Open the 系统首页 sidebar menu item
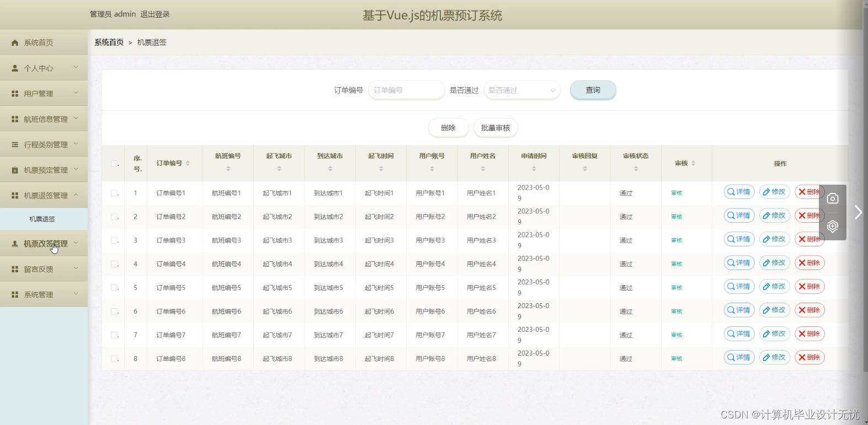868x425 pixels. click(x=44, y=42)
